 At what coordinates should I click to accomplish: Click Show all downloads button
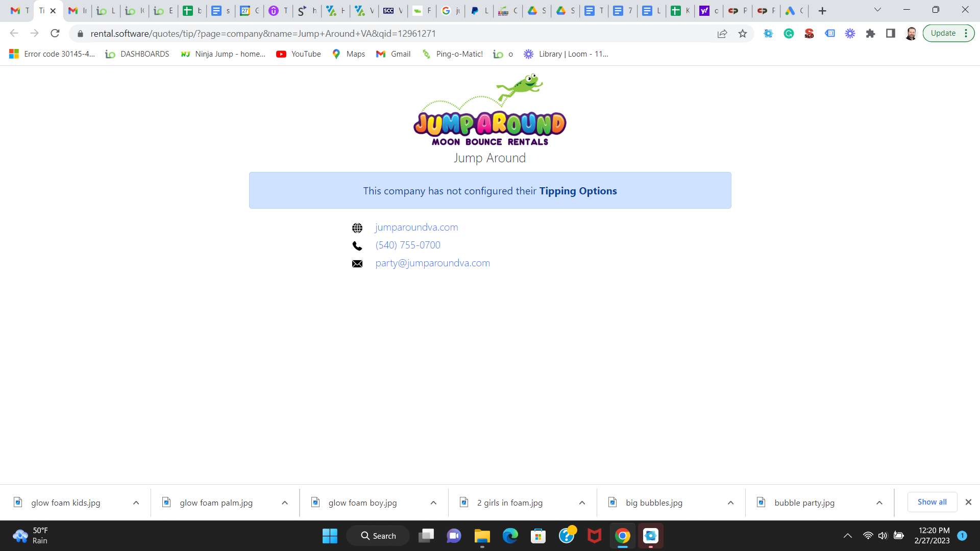[x=932, y=502]
